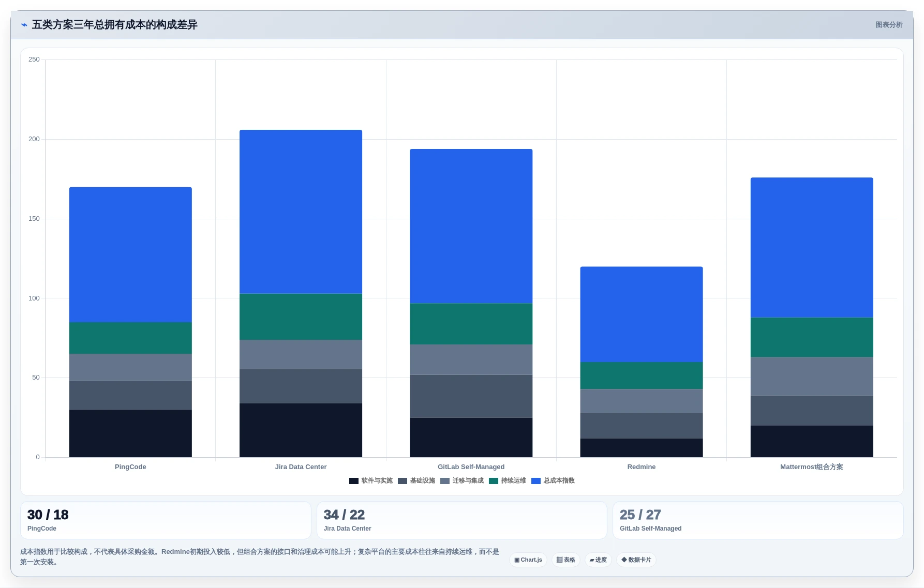Toggle the 迁移与集成 legend item
Viewport: 924px width, 588px height.
[462, 481]
